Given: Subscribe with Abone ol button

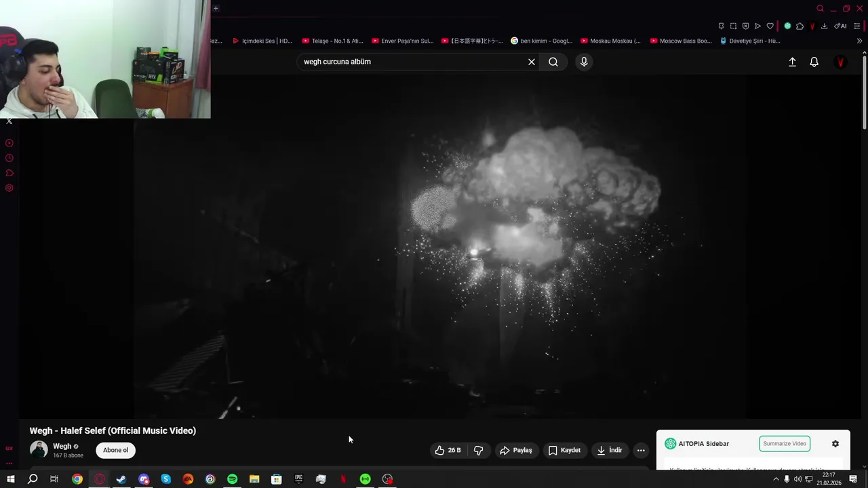Looking at the screenshot, I should [x=115, y=450].
